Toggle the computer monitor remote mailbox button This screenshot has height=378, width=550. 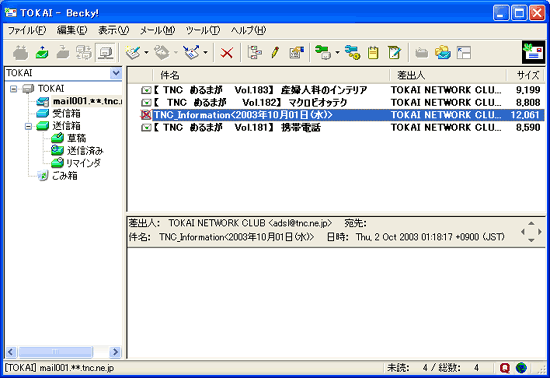pyautogui.click(x=105, y=53)
